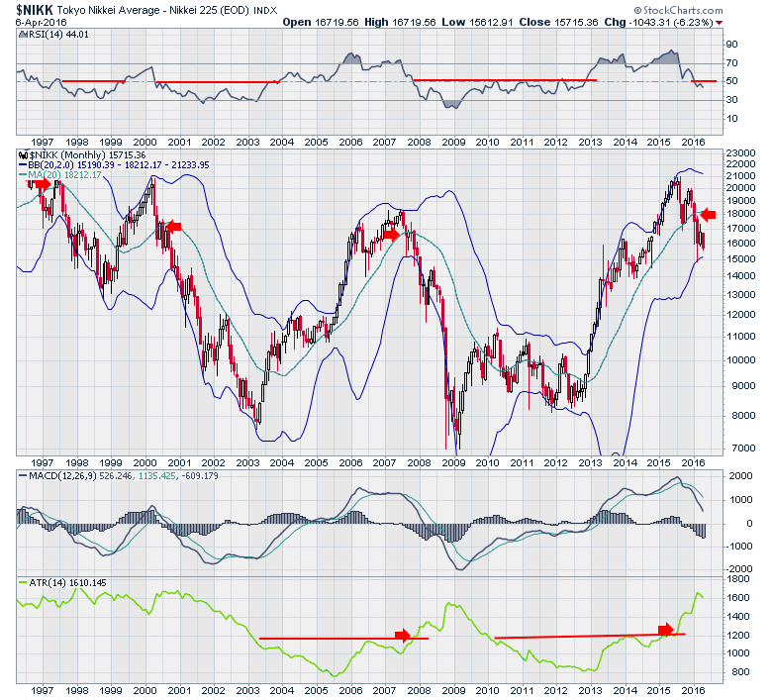Open the StockCharts.com attribution link

pyautogui.click(x=678, y=10)
